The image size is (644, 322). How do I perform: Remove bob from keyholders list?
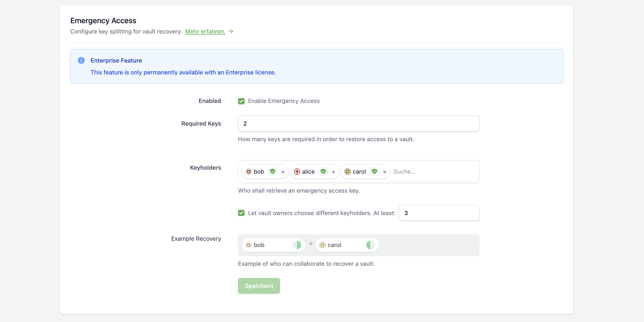[x=283, y=172]
